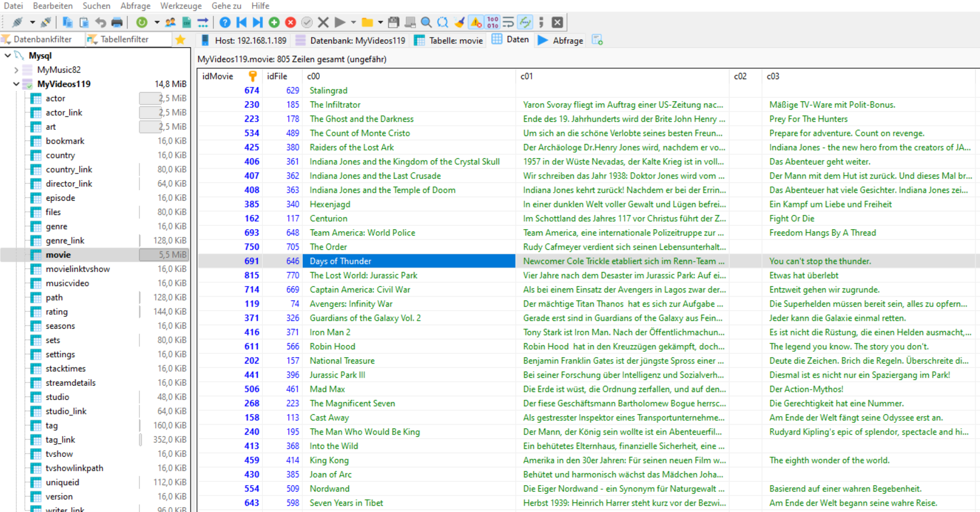Toggle the green bind parameters button
This screenshot has width=980, height=512.
tap(525, 22)
